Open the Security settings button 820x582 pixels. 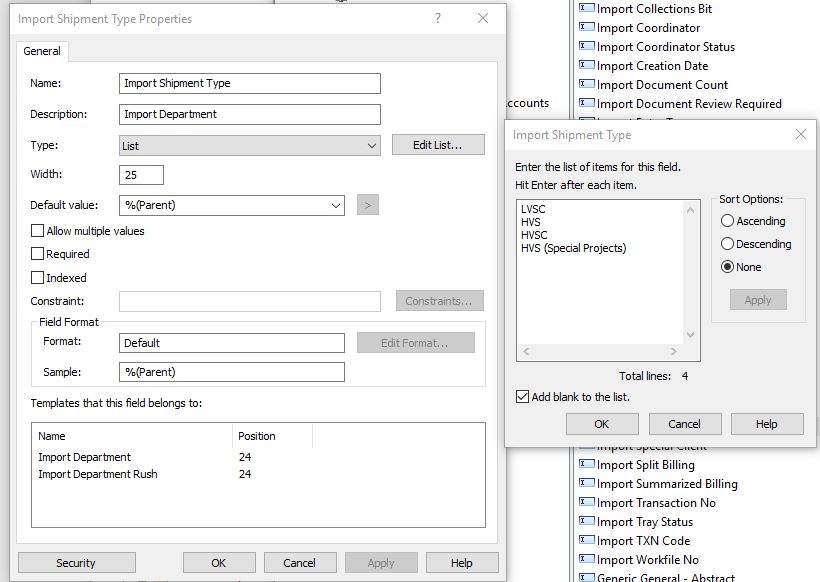[76, 563]
